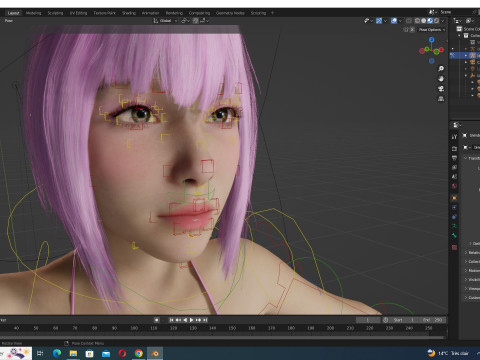Toggle snapping magnet in header
480x360 pixels.
tap(196, 21)
